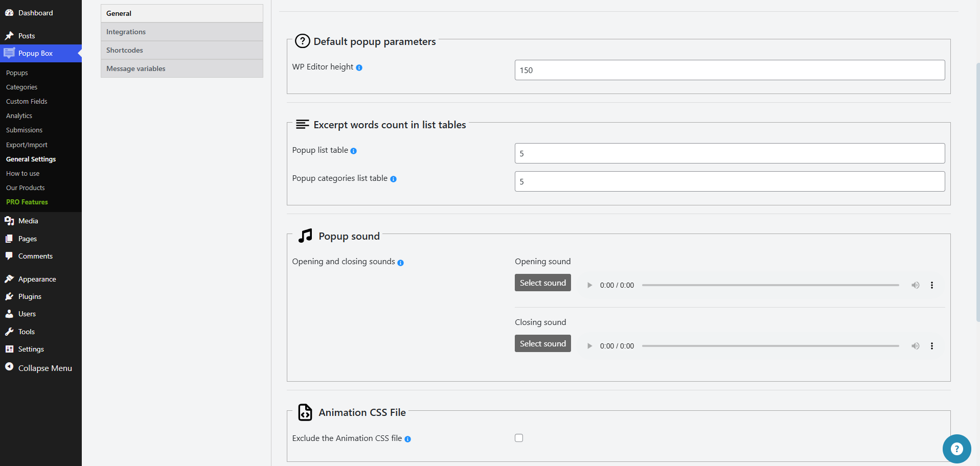Image resolution: width=980 pixels, height=466 pixels.
Task: Open closing sound player more-options menu
Action: (x=932, y=346)
